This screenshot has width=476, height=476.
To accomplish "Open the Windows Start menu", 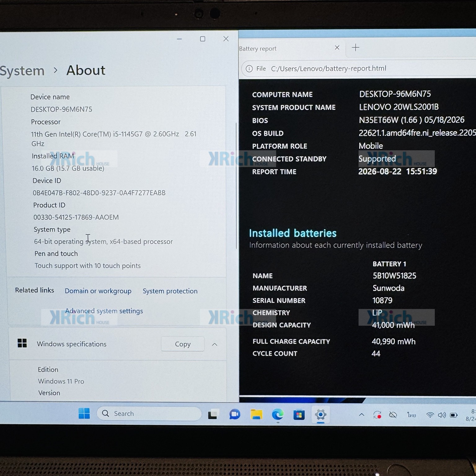I will pos(84,413).
